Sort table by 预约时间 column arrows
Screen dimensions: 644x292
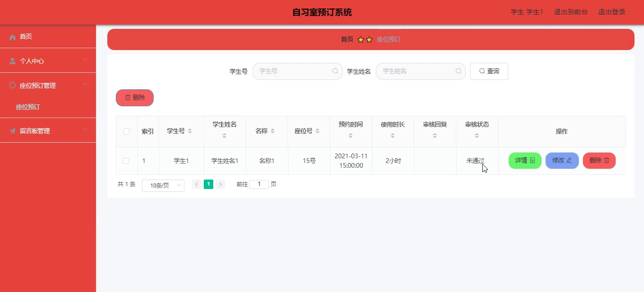(350, 136)
